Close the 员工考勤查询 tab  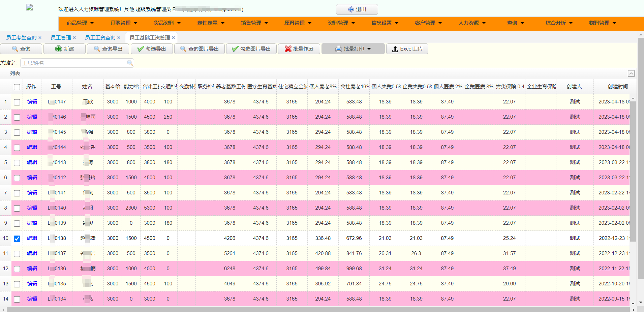pyautogui.click(x=40, y=38)
